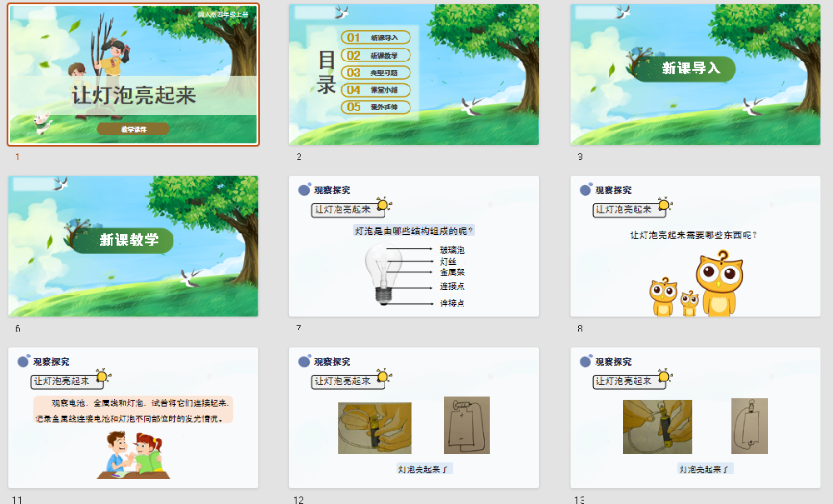Click the 玻璃泡 label on slide 7
Screen dimensions: 833x504
452,250
